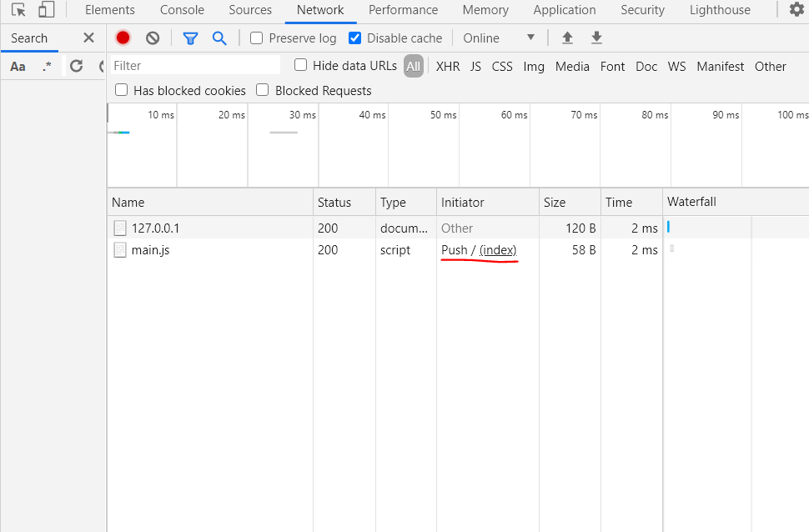Select the 127.0.0.1 request row

click(x=458, y=228)
